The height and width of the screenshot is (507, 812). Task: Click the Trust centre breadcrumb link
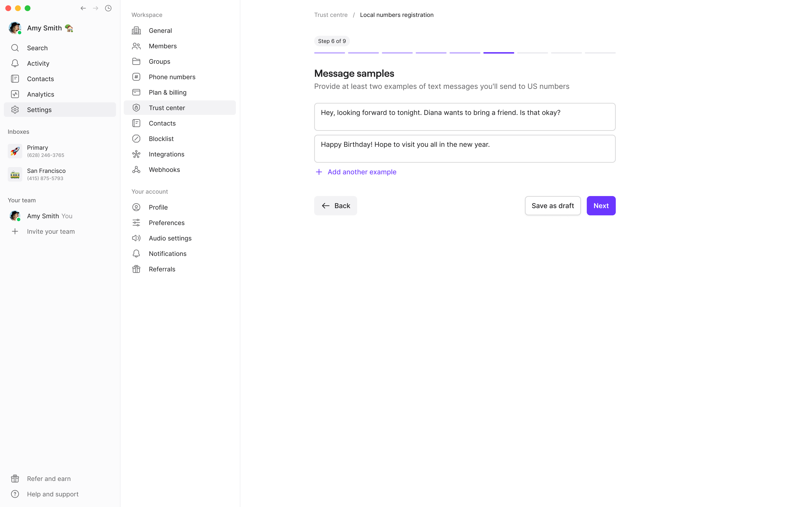tap(331, 15)
